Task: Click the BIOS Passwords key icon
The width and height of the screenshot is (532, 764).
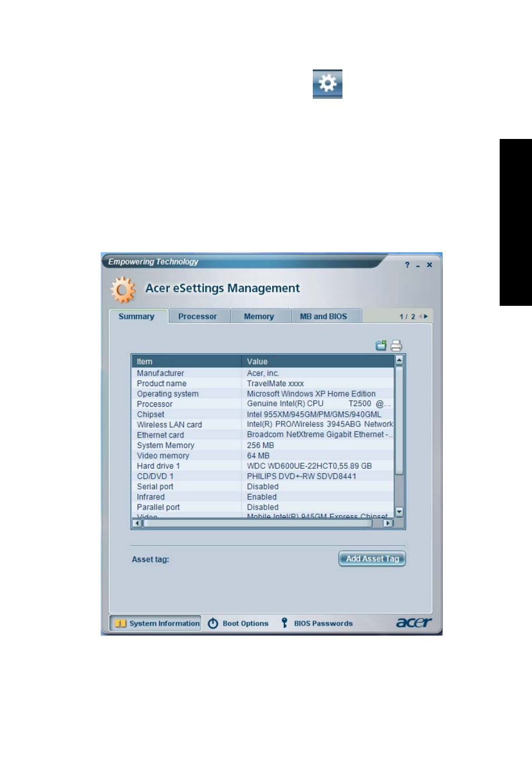Action: 284,623
